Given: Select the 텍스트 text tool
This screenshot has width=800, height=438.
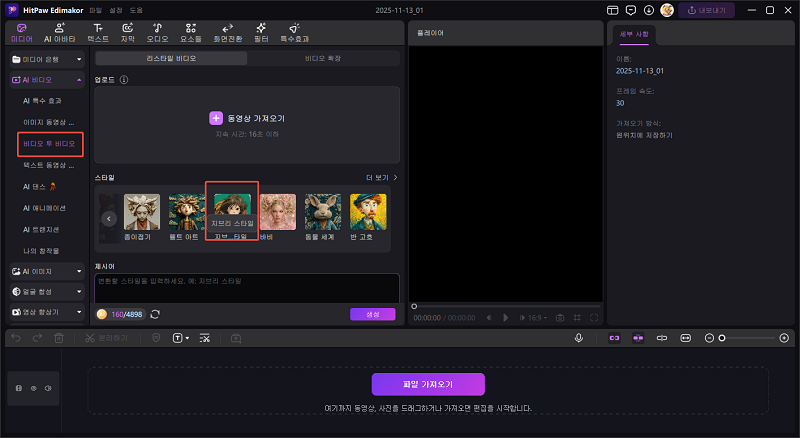Looking at the screenshot, I should tap(98, 33).
